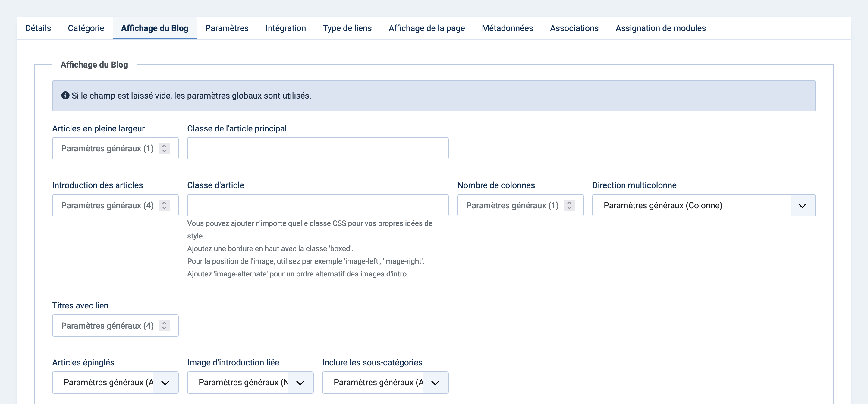The width and height of the screenshot is (868, 404).
Task: Open the Direction multicolonne dropdown
Action: pyautogui.click(x=704, y=205)
